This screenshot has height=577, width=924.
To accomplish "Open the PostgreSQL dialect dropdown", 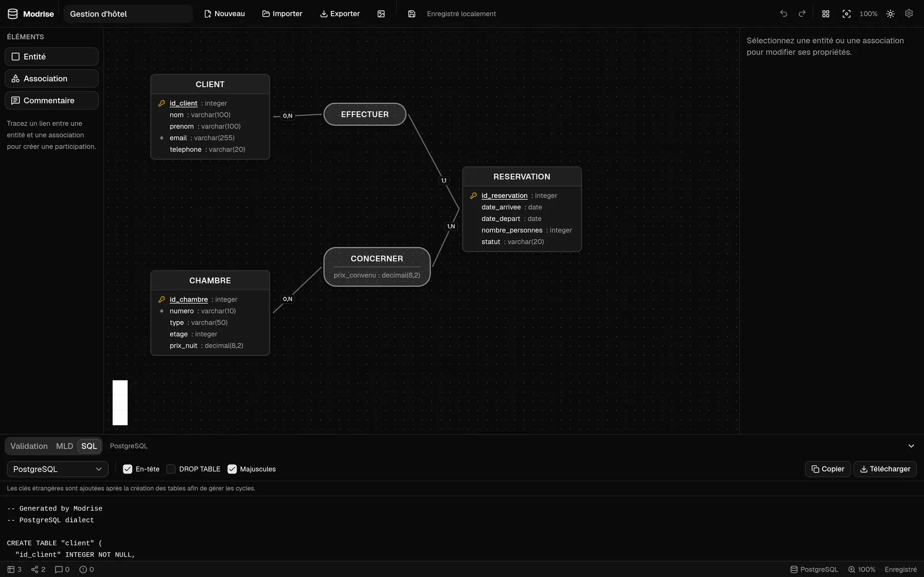I will 58,469.
